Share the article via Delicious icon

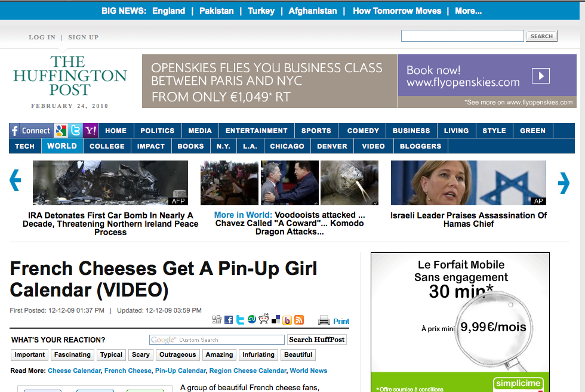275,320
